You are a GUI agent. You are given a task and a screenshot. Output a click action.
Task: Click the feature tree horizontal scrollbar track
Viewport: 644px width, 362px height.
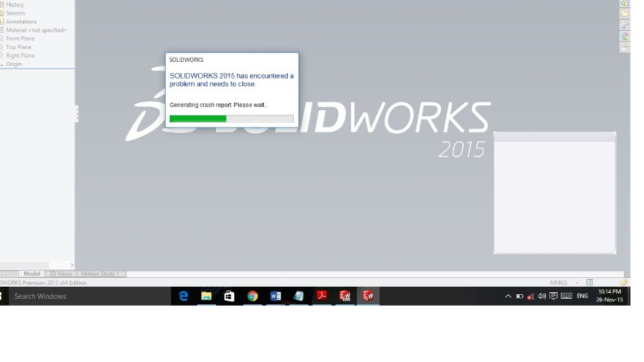pyautogui.click(x=37, y=265)
